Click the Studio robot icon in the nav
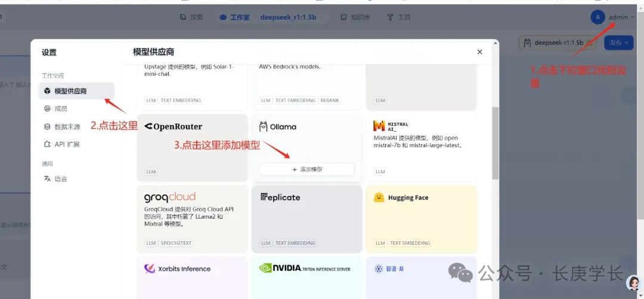The width and height of the screenshot is (644, 299). pos(223,17)
